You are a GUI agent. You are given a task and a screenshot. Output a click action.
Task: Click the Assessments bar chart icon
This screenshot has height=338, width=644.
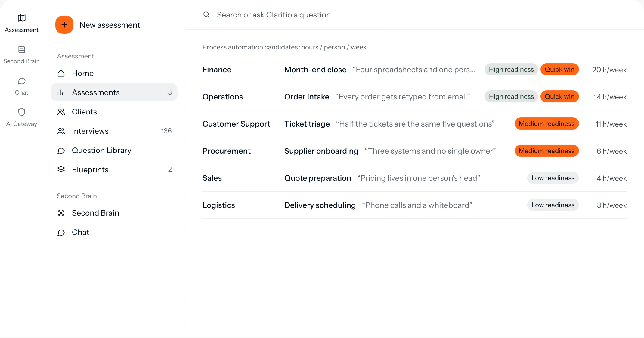[x=61, y=92]
